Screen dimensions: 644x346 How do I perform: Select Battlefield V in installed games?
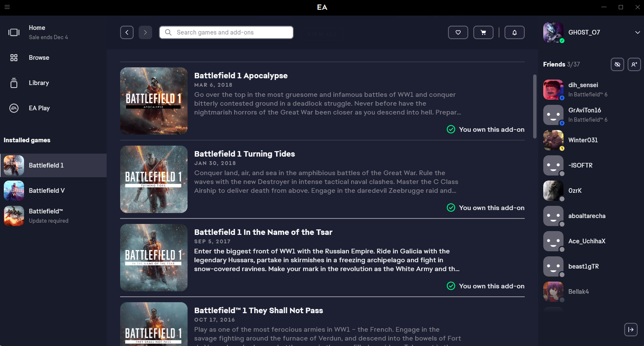coord(53,191)
